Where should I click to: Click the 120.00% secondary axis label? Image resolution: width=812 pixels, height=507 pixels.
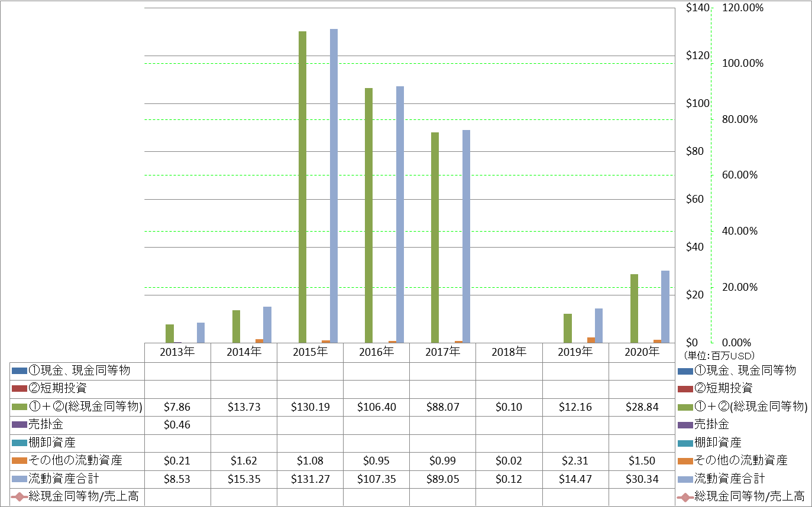pos(743,8)
